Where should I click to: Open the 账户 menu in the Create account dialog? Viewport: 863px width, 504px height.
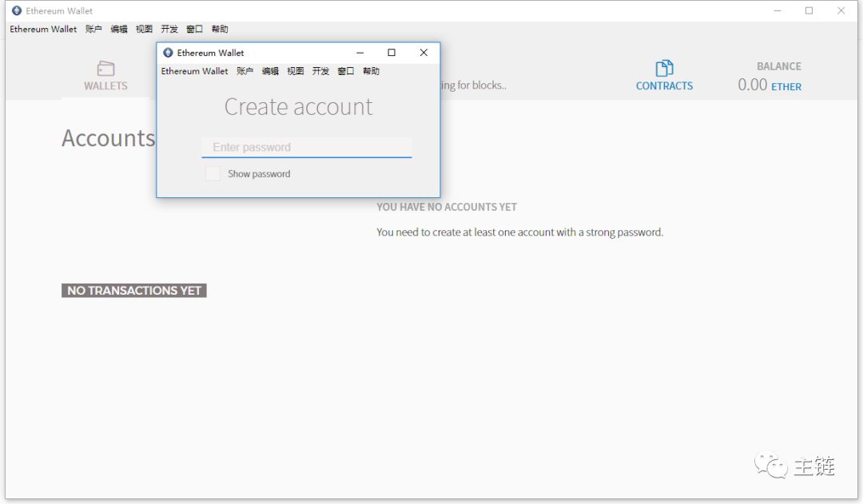point(245,71)
